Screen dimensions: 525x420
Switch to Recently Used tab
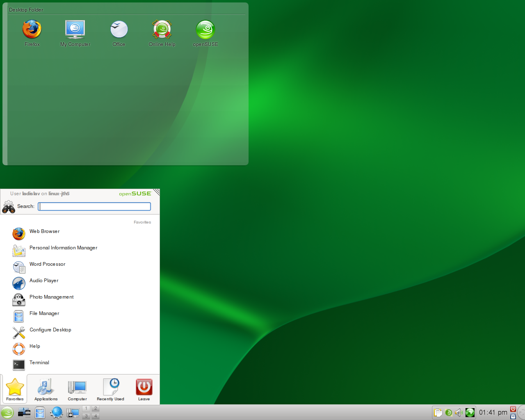click(110, 389)
